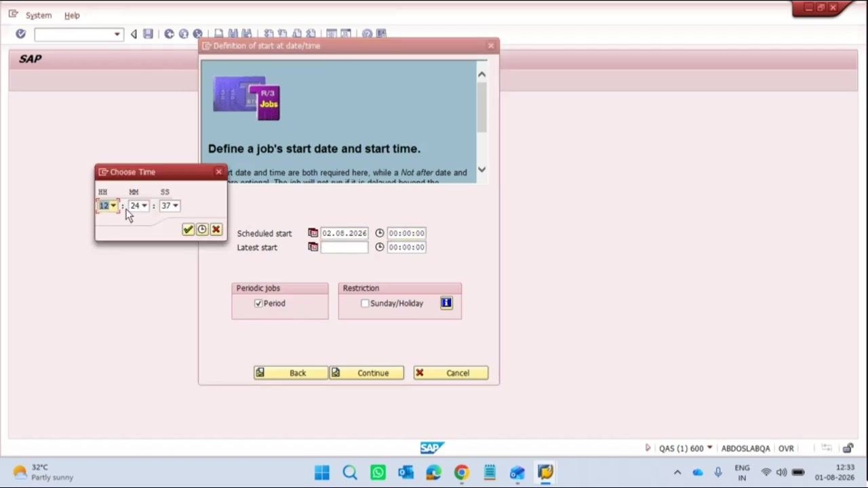This screenshot has height=488, width=868.
Task: Cancel Choose Time with the red X icon
Action: pos(216,230)
